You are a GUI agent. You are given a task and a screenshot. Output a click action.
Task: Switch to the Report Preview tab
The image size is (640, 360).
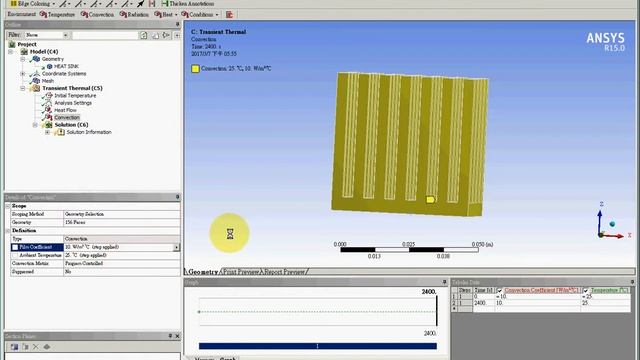click(285, 272)
